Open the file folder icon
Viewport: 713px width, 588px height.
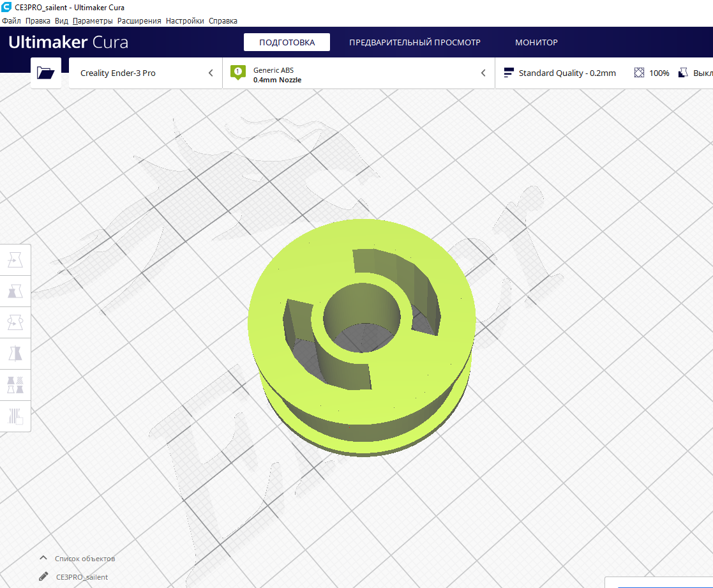(x=45, y=73)
